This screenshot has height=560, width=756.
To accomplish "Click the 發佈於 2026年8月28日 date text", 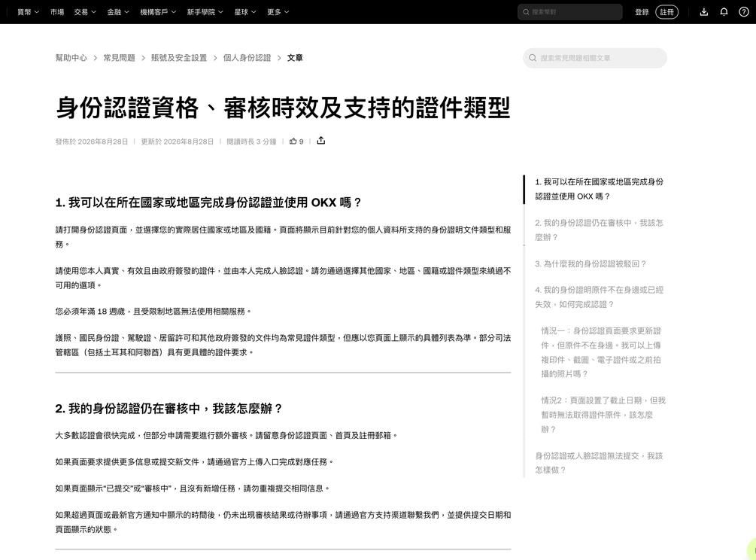I will (92, 142).
